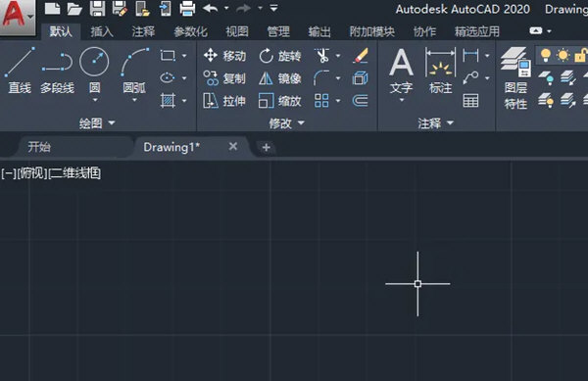Screen dimensions: 588x381
Task: Select the Rectangular Array tool icon
Action: pos(321,101)
